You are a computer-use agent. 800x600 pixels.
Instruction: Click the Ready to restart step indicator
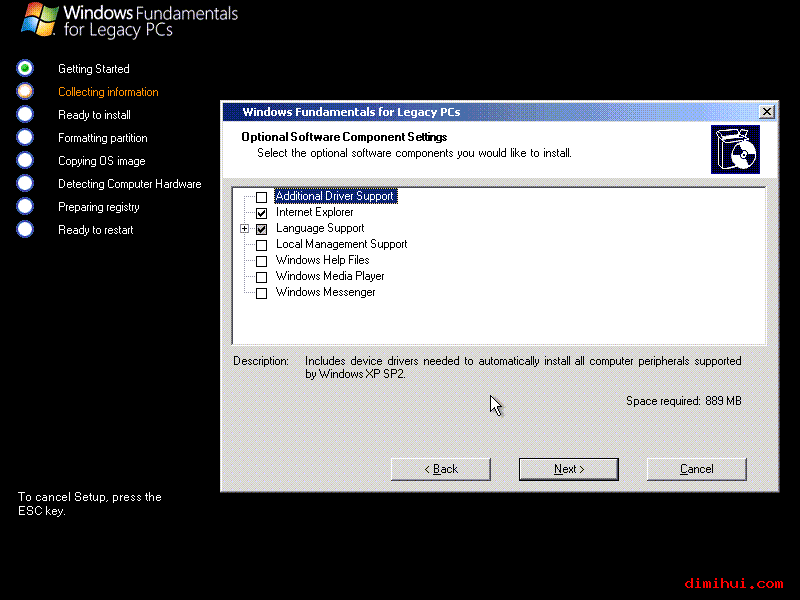pos(25,229)
